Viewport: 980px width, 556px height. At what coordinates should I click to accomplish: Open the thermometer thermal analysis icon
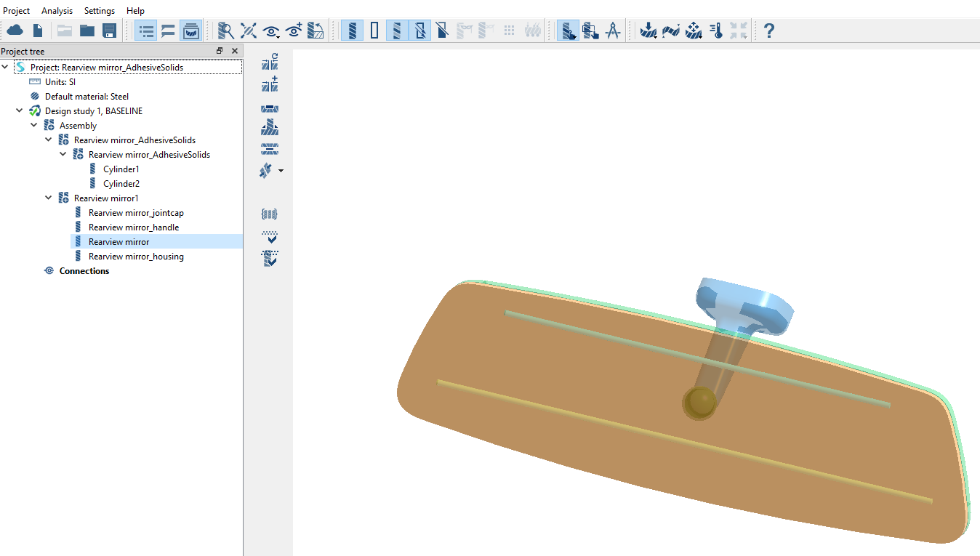coord(716,31)
